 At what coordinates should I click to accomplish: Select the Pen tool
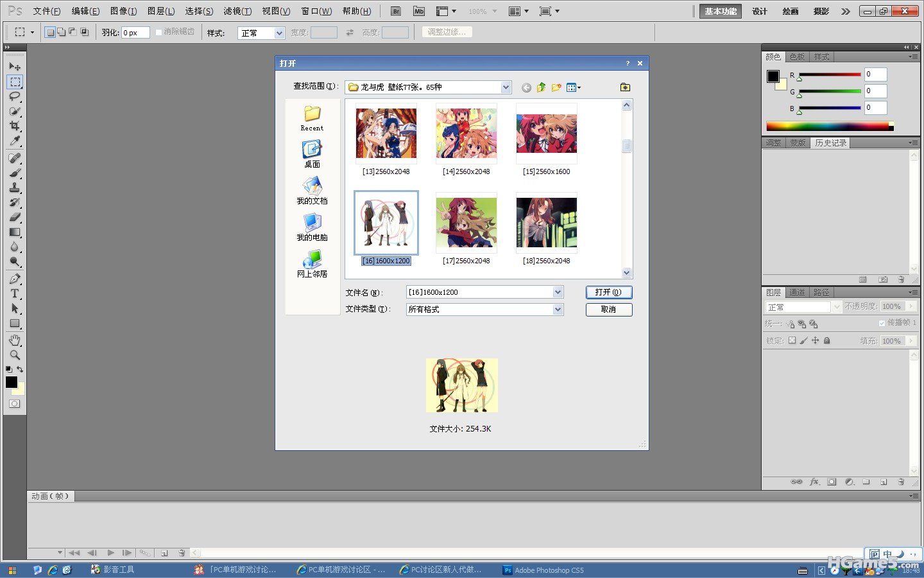15,279
